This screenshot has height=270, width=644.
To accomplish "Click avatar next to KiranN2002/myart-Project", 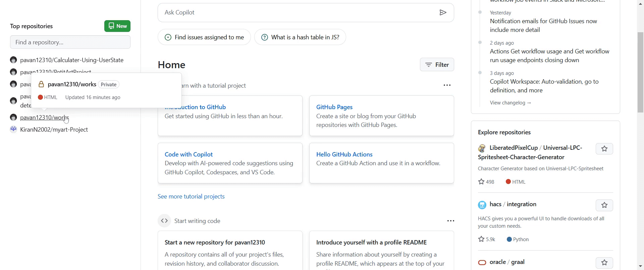I will [13, 129].
